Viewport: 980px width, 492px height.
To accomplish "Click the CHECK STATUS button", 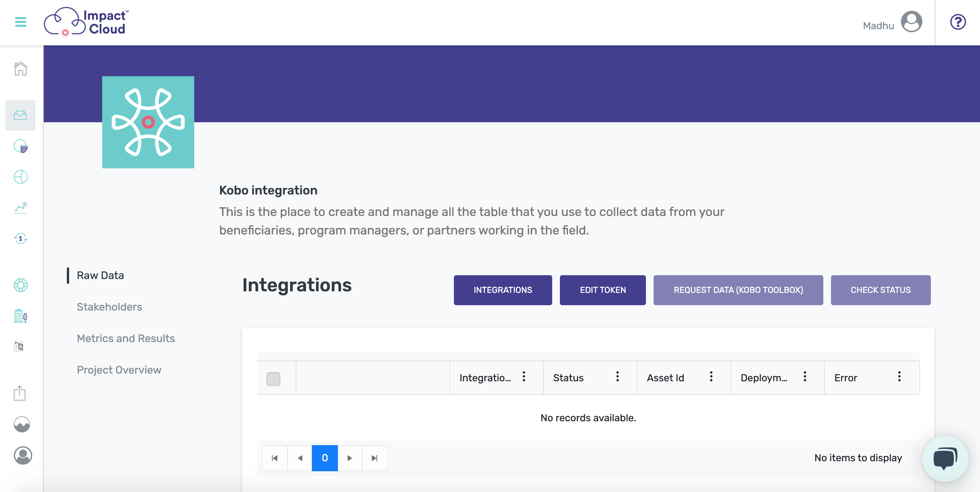I will click(x=881, y=290).
